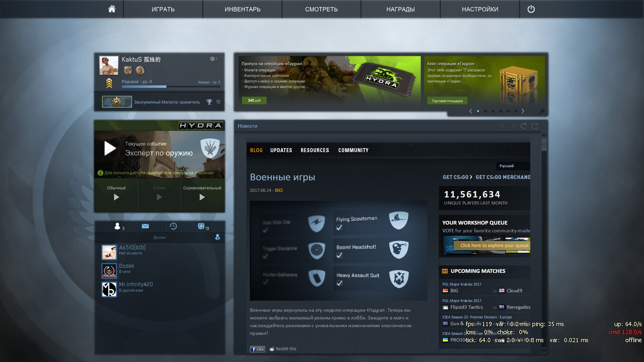Open the groups icon with 19

coord(201,226)
